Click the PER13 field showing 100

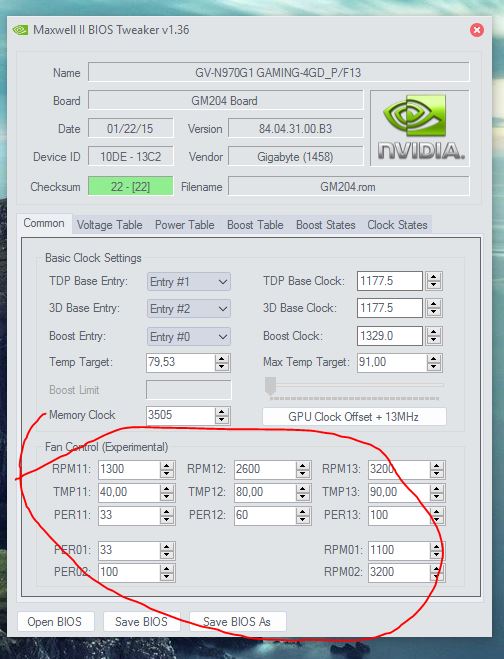399,515
